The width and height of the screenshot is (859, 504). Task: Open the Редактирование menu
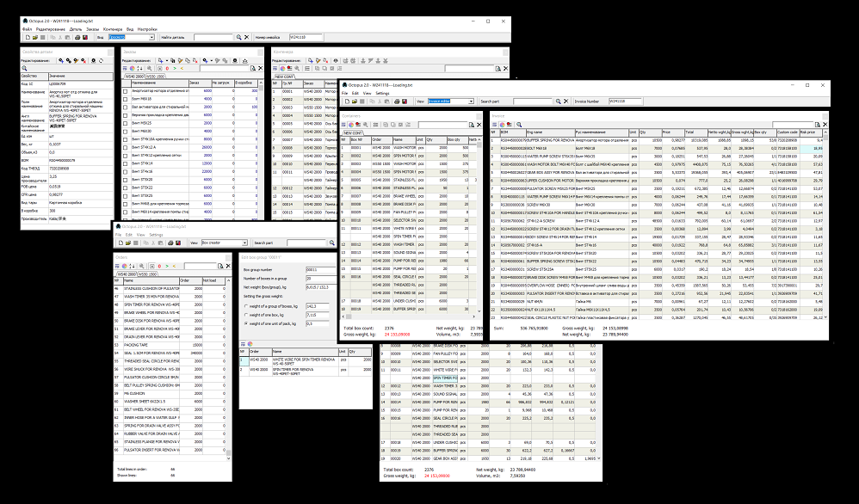tap(51, 29)
